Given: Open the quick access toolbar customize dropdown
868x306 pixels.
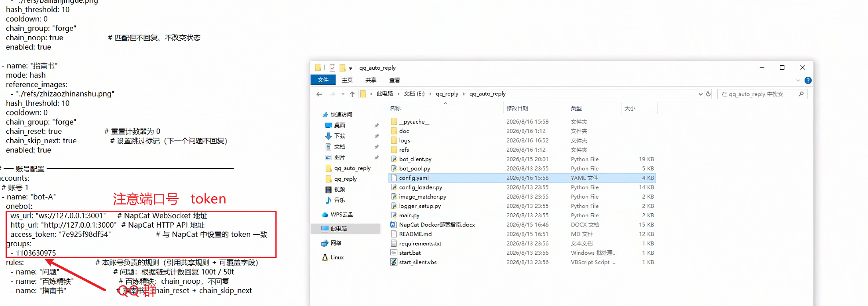Looking at the screenshot, I should [x=351, y=68].
